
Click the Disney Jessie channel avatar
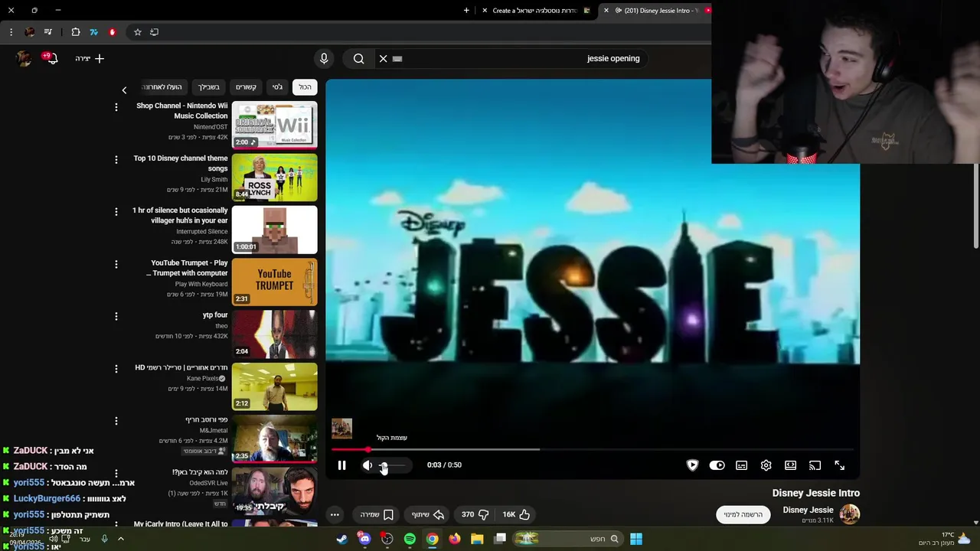849,514
